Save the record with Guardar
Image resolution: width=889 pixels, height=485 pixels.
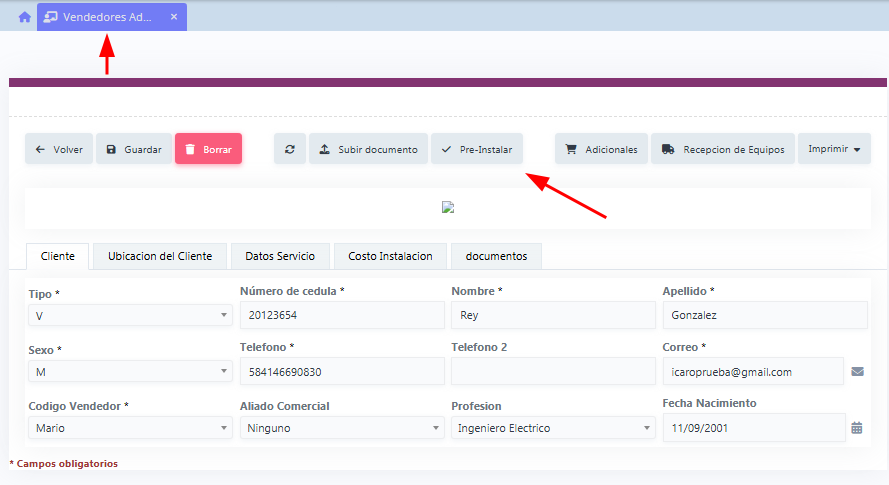[134, 149]
